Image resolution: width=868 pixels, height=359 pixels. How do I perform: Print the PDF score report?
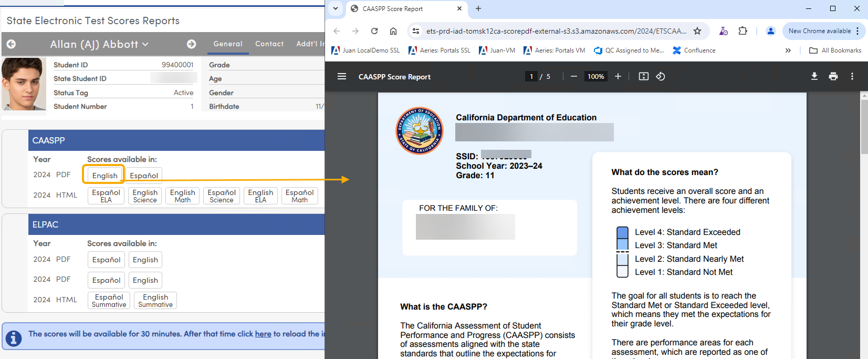tap(833, 76)
